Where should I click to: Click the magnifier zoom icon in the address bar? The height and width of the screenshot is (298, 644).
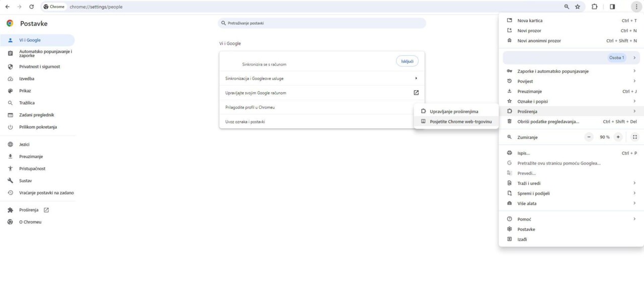[x=566, y=7]
